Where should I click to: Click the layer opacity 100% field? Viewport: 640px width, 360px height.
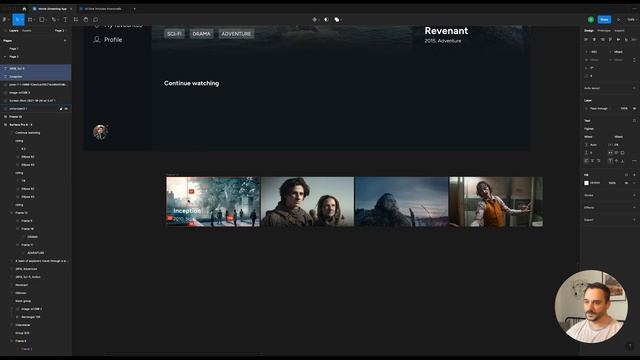pos(624,109)
